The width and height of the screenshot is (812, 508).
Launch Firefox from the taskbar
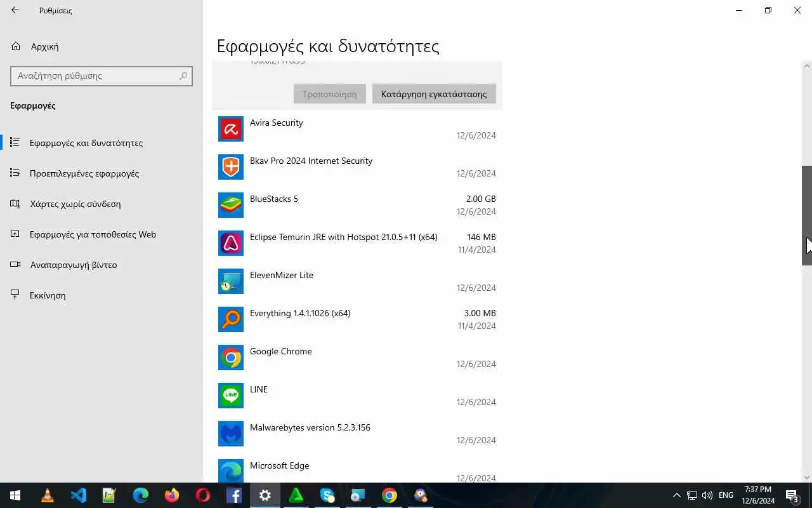pos(172,495)
